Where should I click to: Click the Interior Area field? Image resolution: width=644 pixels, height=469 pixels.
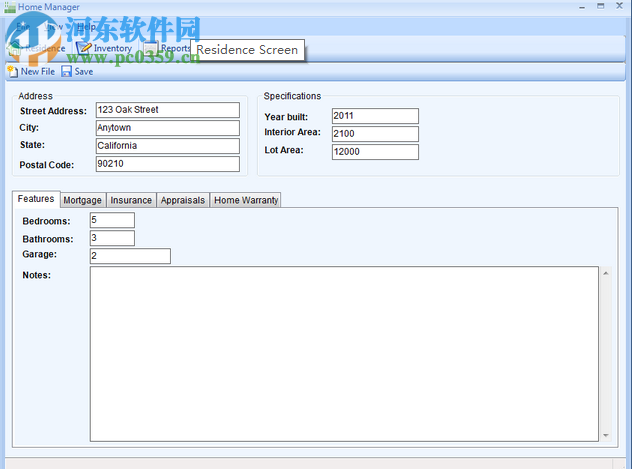pyautogui.click(x=375, y=134)
